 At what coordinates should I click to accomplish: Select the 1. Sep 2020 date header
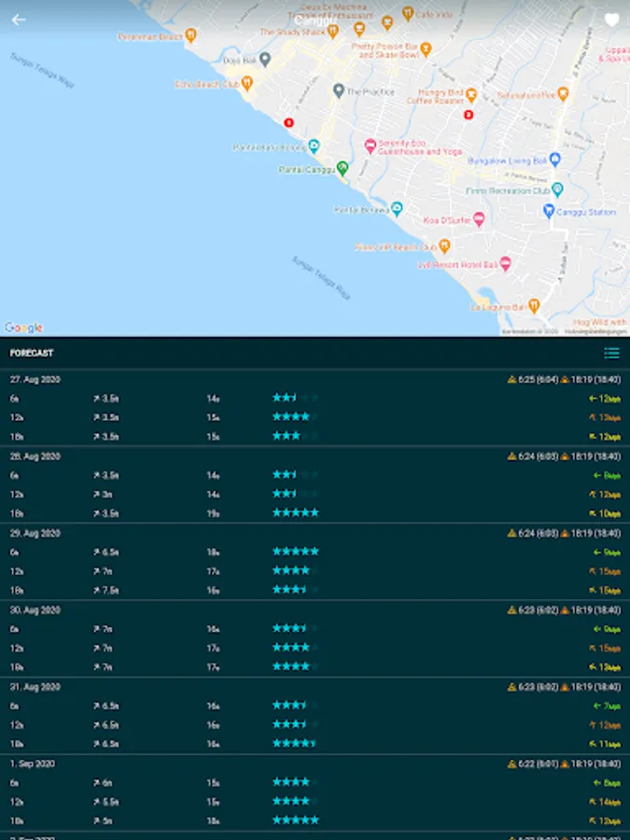point(32,763)
